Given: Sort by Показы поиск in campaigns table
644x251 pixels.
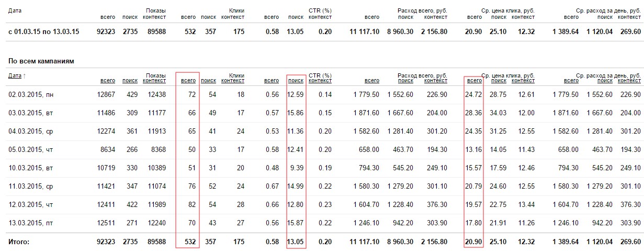Looking at the screenshot, I should point(130,81).
